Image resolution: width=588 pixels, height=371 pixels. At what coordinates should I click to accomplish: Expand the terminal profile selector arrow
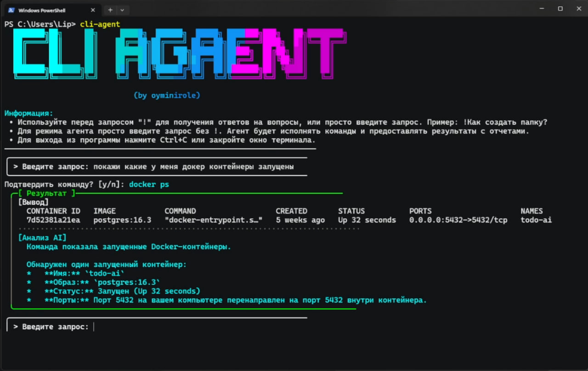[x=122, y=10]
